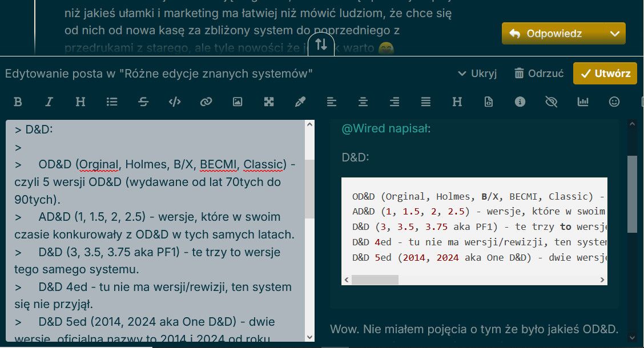Screen dimensions: 644x348
Task: Click the preview line starting 'D&D 4ed'
Action: (480, 242)
